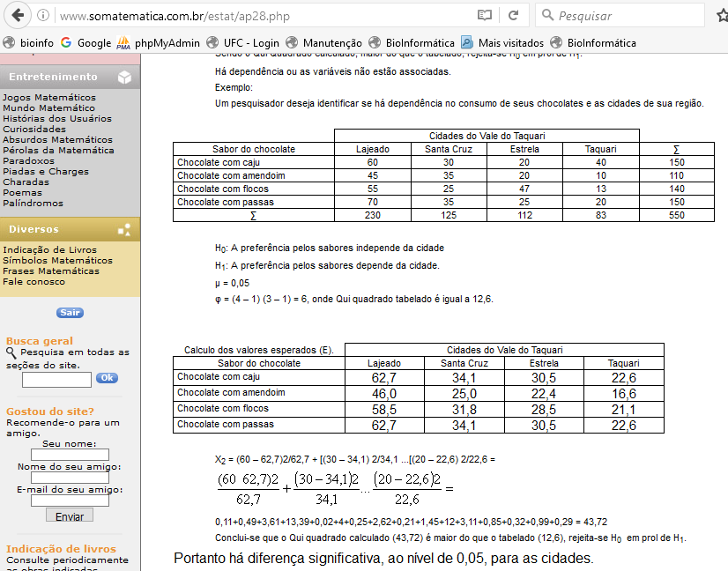Open Curiosidades link
This screenshot has height=571, width=728.
pos(34,130)
